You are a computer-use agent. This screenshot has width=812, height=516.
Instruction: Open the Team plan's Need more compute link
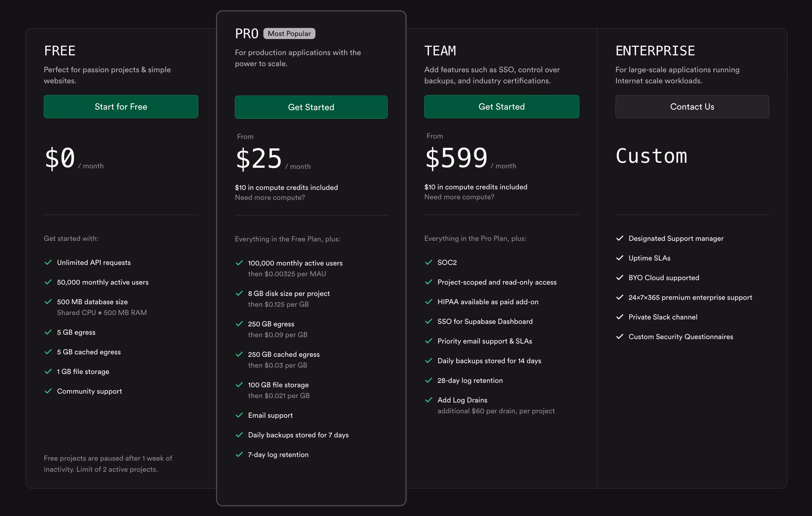(x=459, y=197)
